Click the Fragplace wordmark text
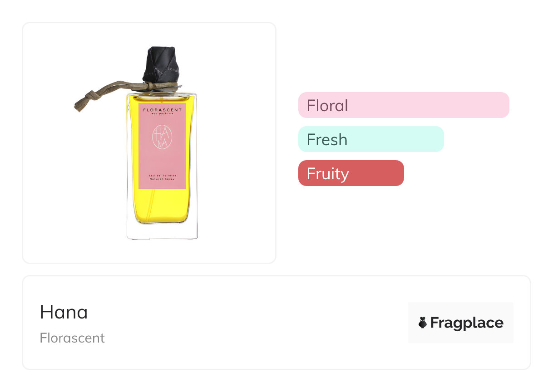 [x=467, y=323]
